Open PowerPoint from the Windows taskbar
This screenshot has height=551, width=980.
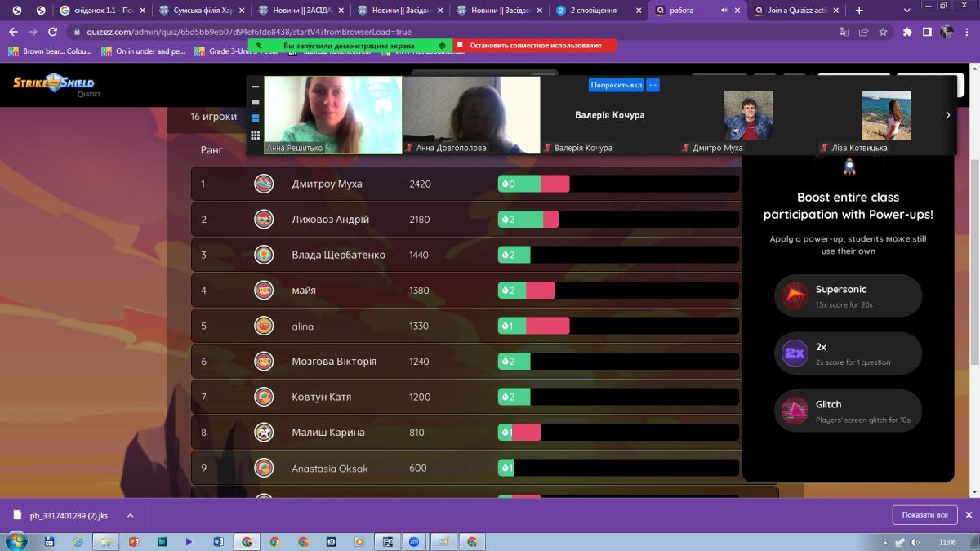(x=134, y=541)
